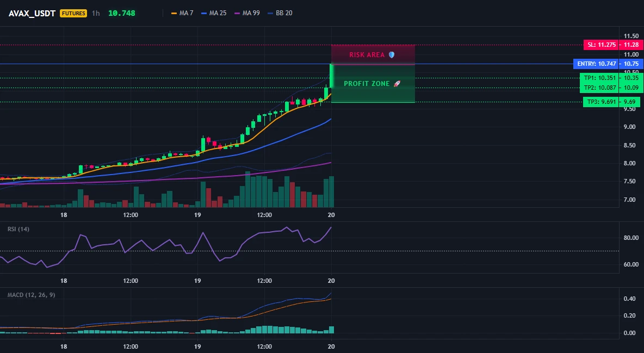This screenshot has width=644, height=353.
Task: Click the shield icon in RISK AREA
Action: (x=392, y=54)
